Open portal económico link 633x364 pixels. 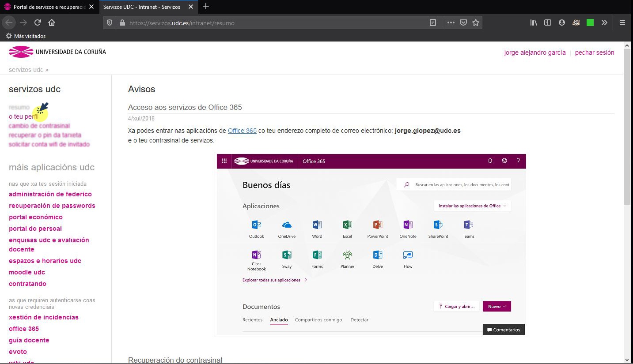36,217
